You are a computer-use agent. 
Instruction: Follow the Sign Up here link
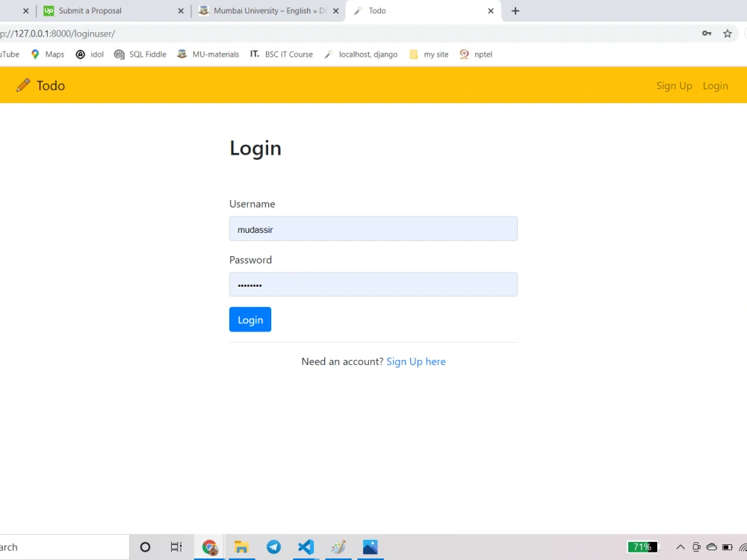pos(416,361)
